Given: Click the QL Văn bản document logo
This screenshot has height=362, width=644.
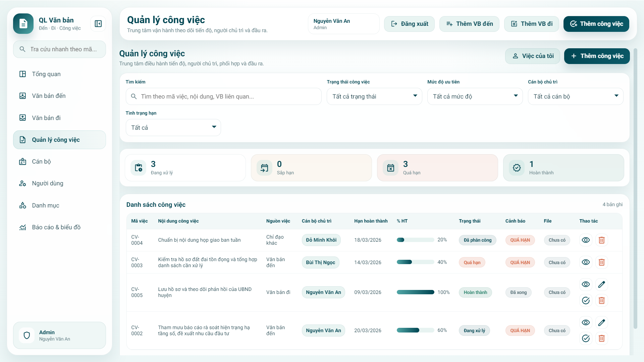Looking at the screenshot, I should pos(23,24).
